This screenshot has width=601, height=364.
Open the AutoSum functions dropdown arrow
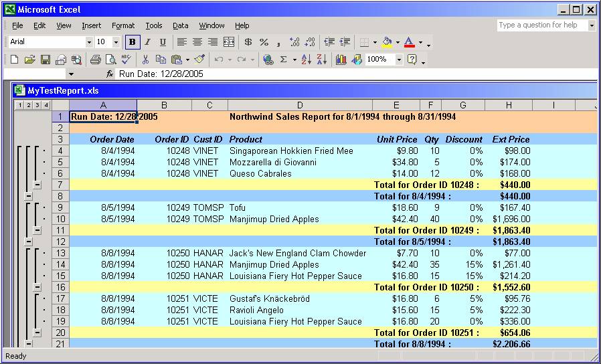coord(294,60)
